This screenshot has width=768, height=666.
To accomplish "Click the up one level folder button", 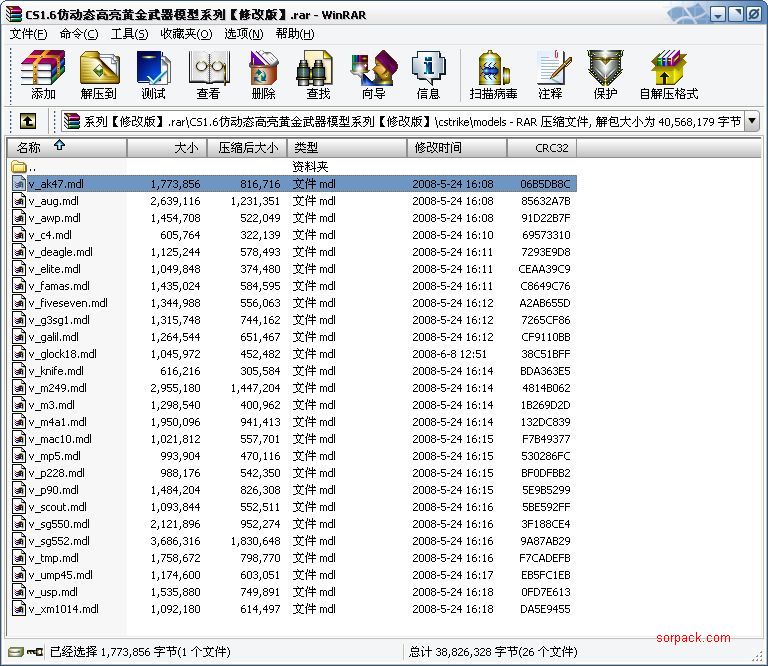I will click(x=28, y=121).
